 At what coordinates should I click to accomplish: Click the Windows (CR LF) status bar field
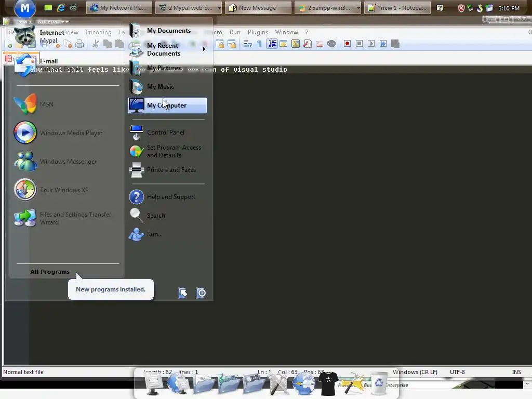[x=415, y=372]
